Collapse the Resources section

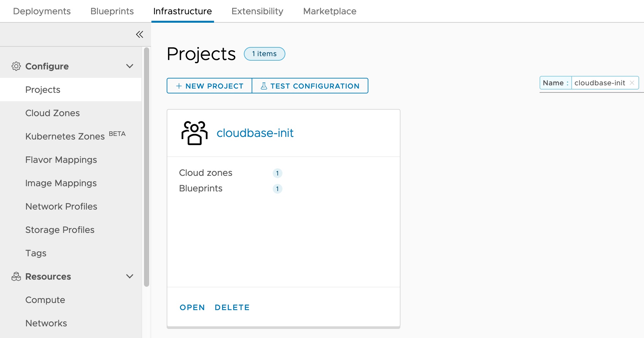(x=130, y=276)
